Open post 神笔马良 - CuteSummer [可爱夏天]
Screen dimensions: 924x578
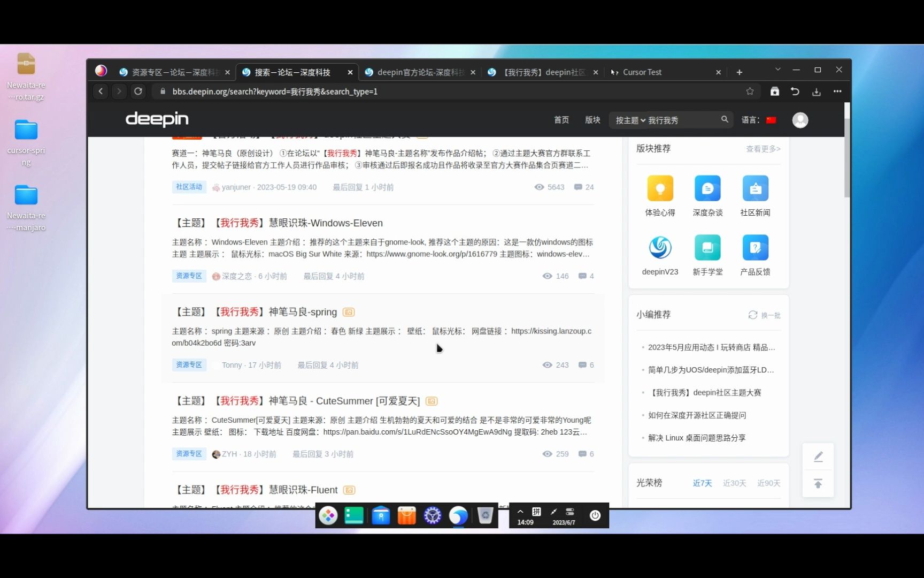click(297, 401)
